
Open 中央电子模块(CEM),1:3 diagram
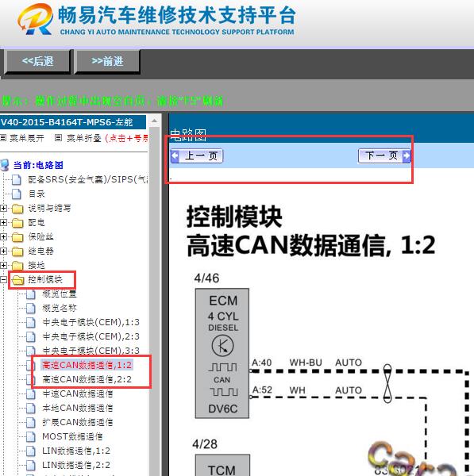click(91, 322)
